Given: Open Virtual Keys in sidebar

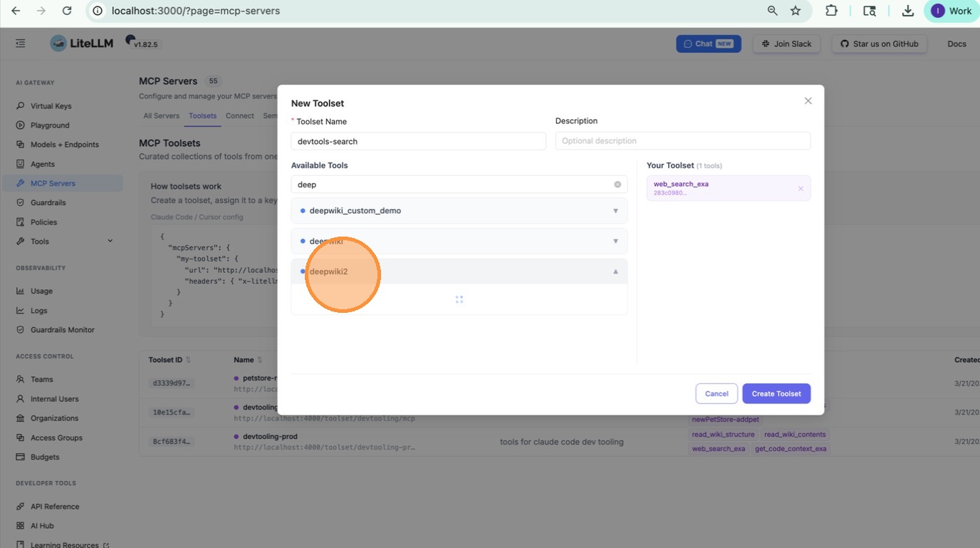Looking at the screenshot, I should [x=51, y=106].
